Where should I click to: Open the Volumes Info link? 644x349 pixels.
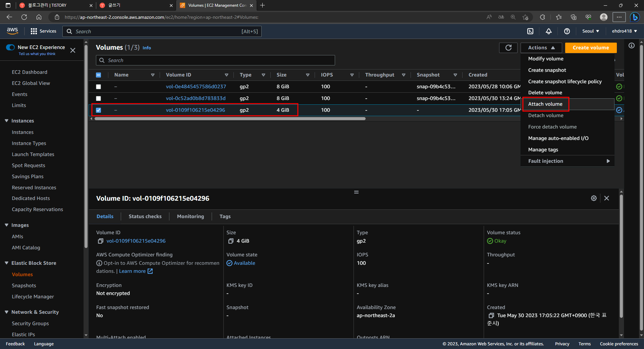[147, 48]
